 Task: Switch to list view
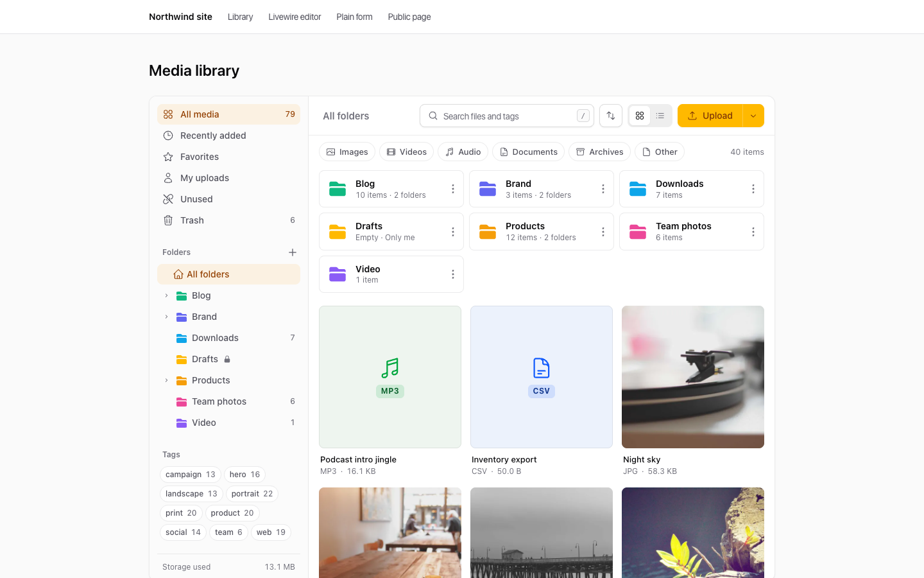[x=660, y=116]
